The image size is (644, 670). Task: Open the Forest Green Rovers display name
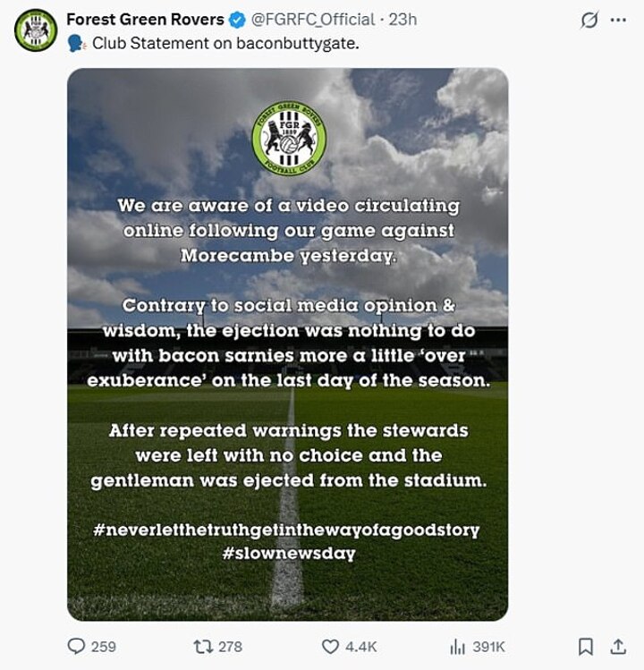[x=142, y=19]
